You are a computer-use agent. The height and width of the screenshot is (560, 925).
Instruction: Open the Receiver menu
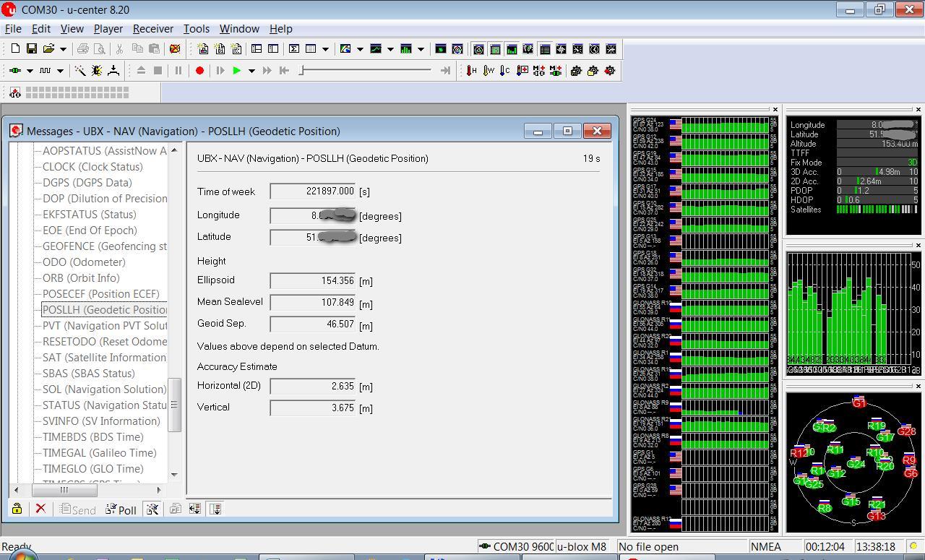click(x=152, y=29)
